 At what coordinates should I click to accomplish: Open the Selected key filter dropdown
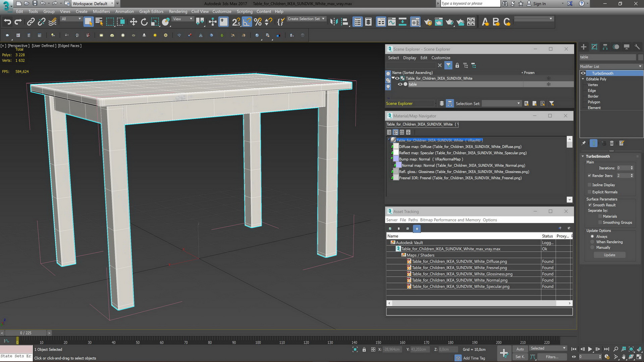click(548, 349)
